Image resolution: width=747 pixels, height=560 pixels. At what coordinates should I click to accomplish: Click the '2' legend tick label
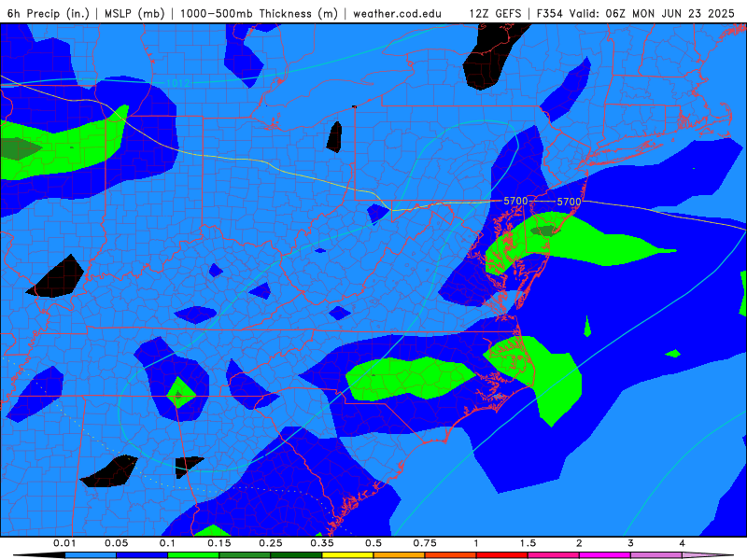click(579, 543)
